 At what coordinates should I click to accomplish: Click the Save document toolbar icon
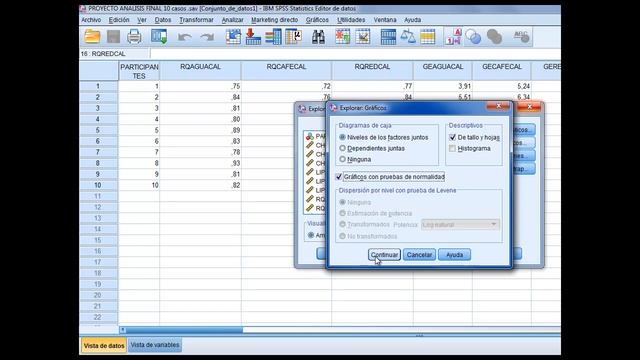pyautogui.click(x=113, y=37)
